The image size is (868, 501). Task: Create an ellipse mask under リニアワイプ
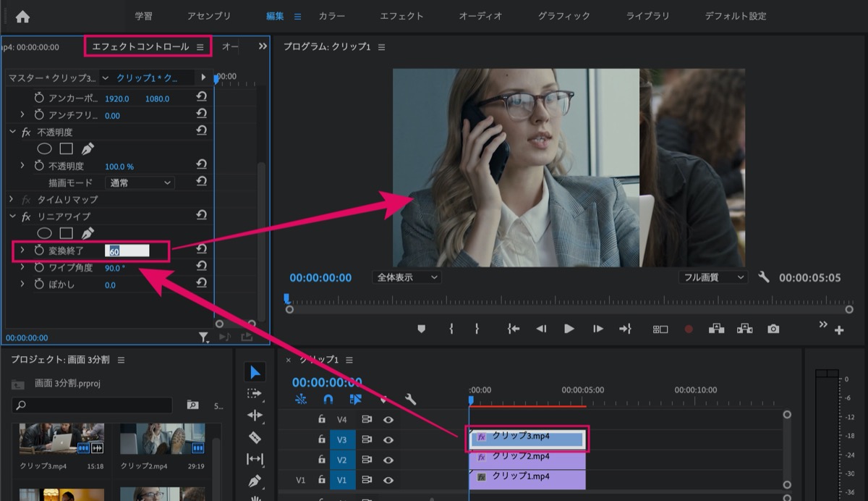click(44, 233)
